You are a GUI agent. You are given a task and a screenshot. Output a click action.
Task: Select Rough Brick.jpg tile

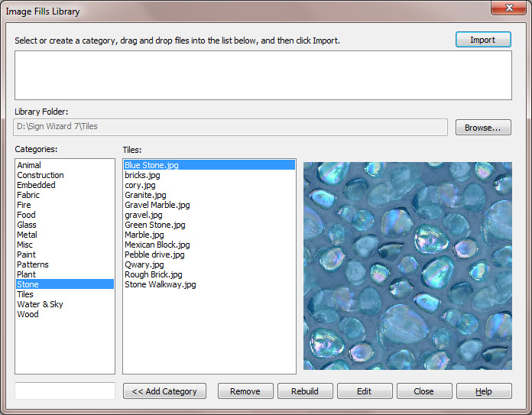209,274
